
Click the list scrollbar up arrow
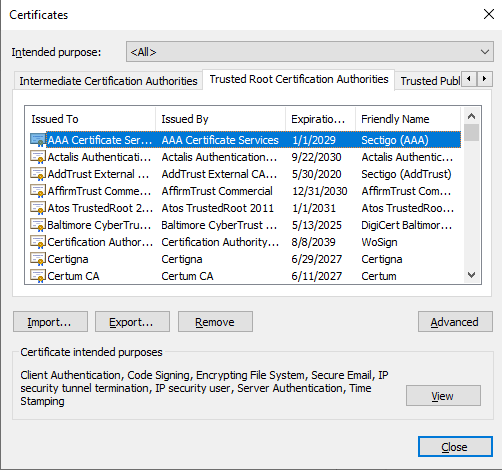(x=471, y=116)
